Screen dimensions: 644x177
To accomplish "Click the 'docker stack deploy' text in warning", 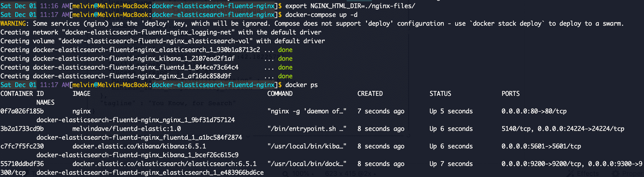I will (x=509, y=24).
